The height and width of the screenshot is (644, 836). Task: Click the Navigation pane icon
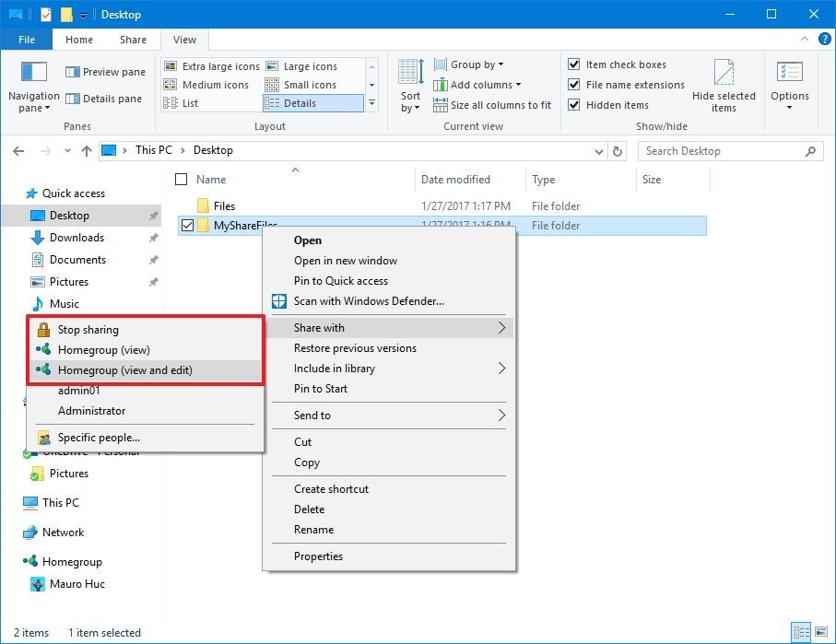[33, 74]
